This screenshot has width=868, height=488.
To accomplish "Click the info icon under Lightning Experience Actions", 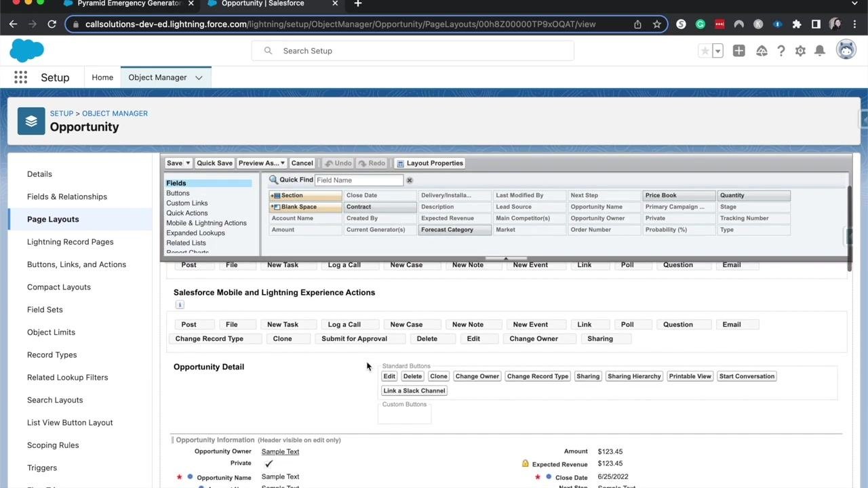I will (x=180, y=305).
